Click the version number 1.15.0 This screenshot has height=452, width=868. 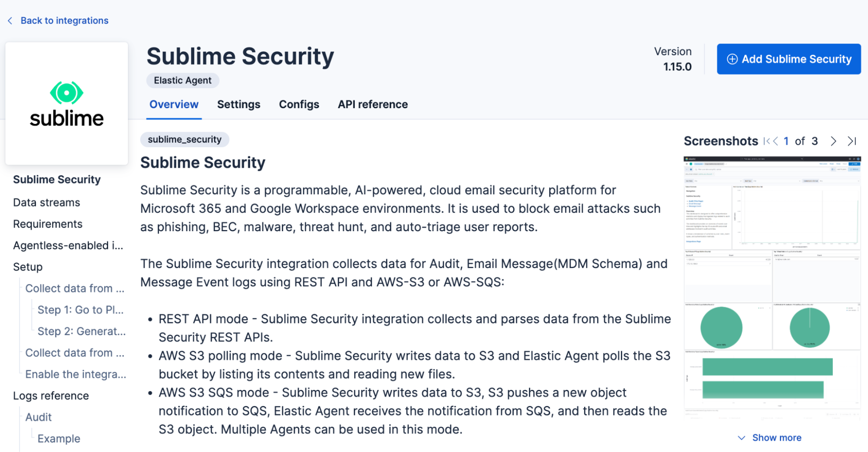tap(677, 67)
